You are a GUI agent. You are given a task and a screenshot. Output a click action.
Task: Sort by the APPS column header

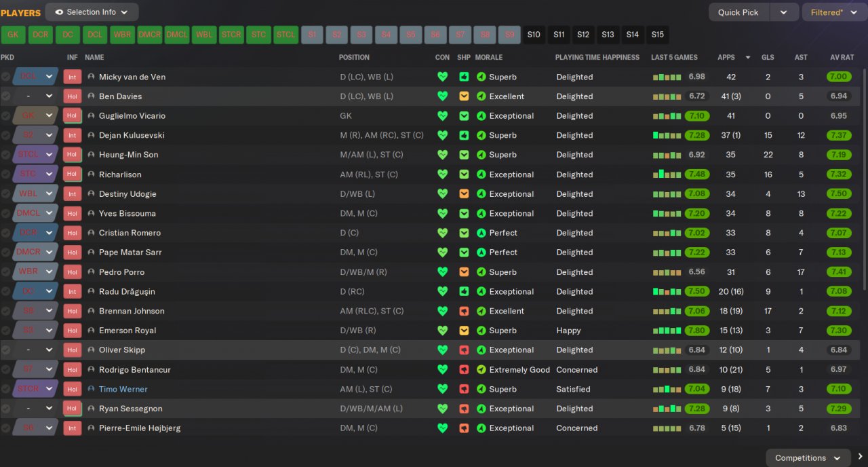click(x=726, y=58)
